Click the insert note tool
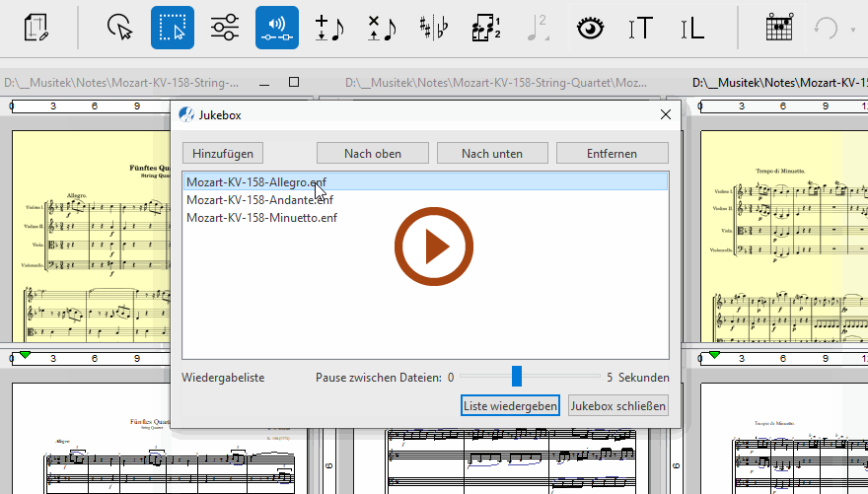 pos(329,28)
